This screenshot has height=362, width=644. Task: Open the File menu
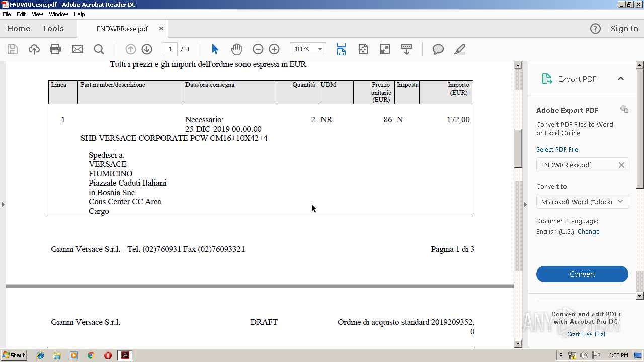[7, 14]
